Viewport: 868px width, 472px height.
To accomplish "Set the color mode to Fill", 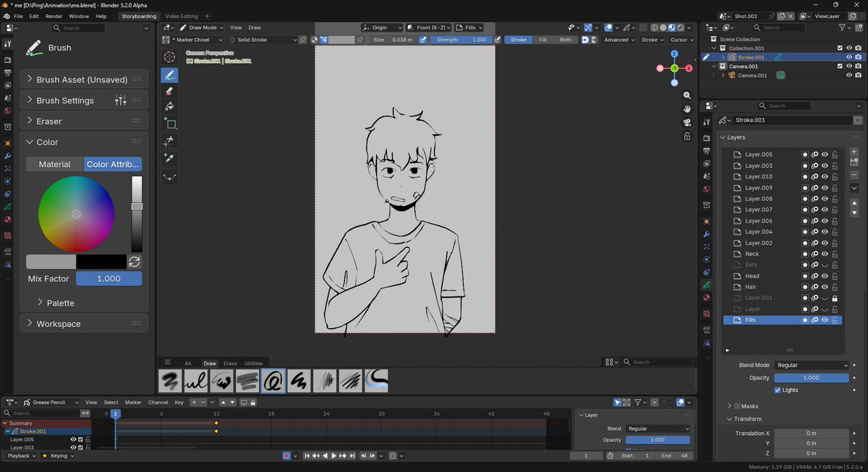I will coord(542,40).
